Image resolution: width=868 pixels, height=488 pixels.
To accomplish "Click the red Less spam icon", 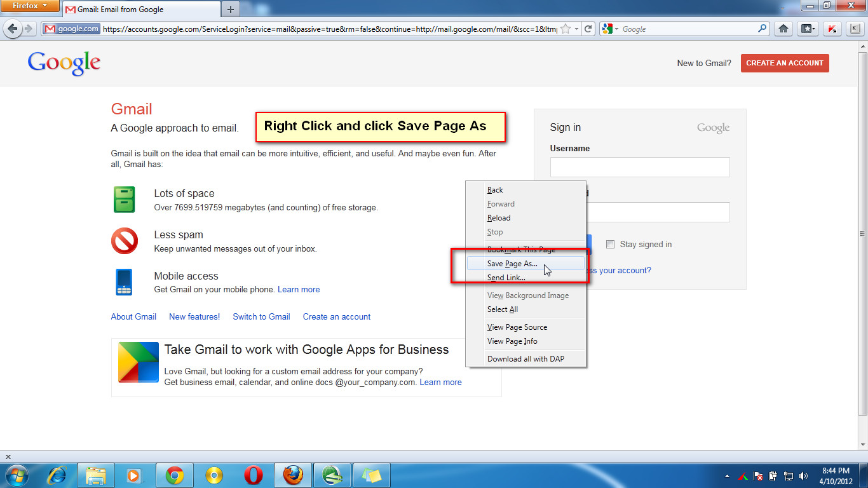I will [x=125, y=241].
